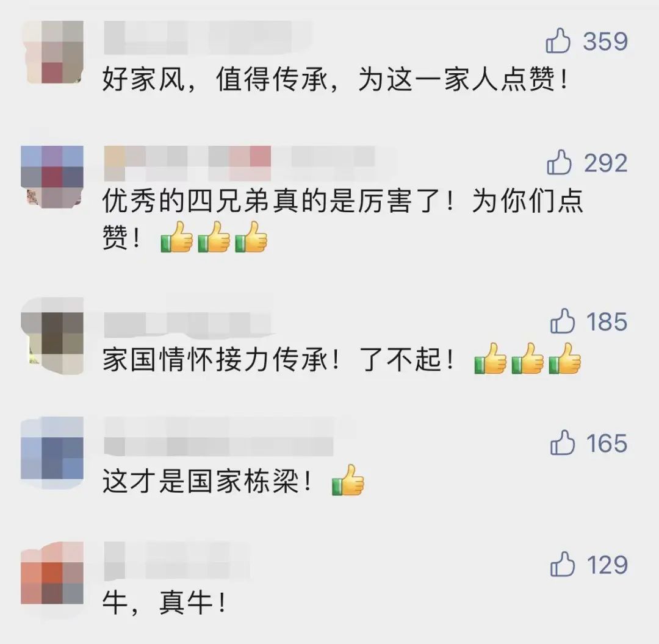Tap the comment text '家国情怀接力传承！了不起！'
The height and width of the screenshot is (644, 659).
[279, 360]
